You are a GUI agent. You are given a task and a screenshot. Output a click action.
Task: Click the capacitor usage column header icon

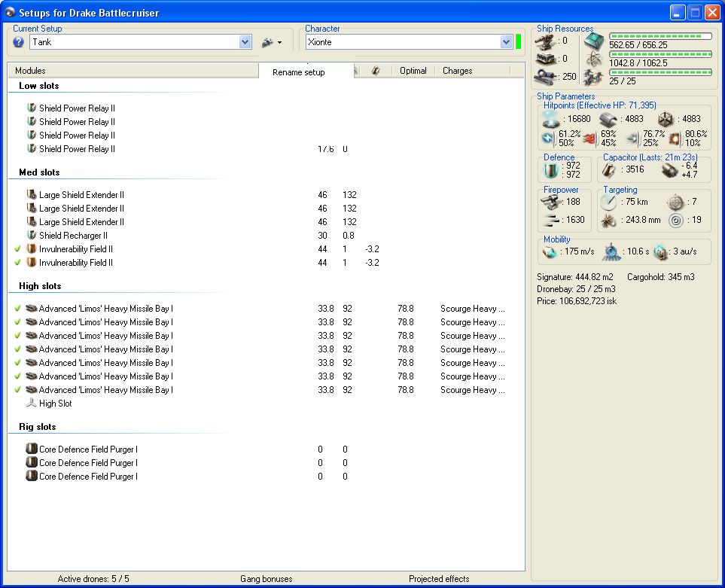(376, 71)
